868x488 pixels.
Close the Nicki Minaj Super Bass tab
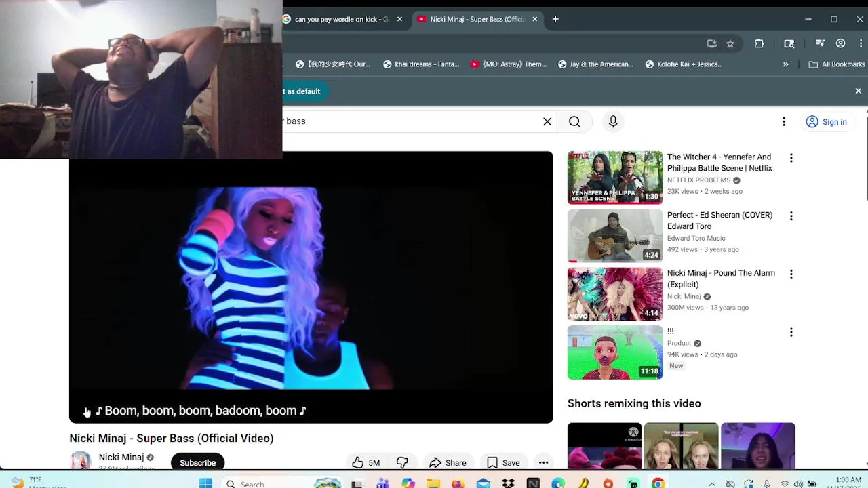pos(534,20)
